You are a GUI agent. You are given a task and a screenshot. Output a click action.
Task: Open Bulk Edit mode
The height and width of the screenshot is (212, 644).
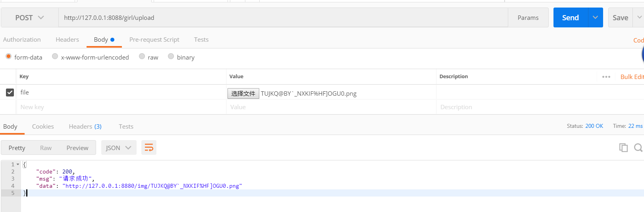pos(632,77)
